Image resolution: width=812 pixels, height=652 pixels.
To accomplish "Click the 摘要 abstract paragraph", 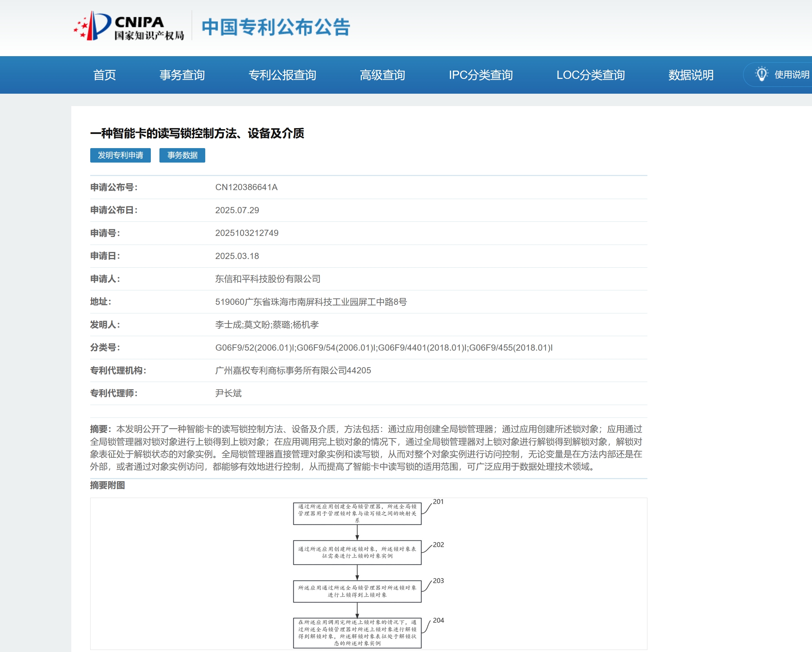I will (x=366, y=448).
